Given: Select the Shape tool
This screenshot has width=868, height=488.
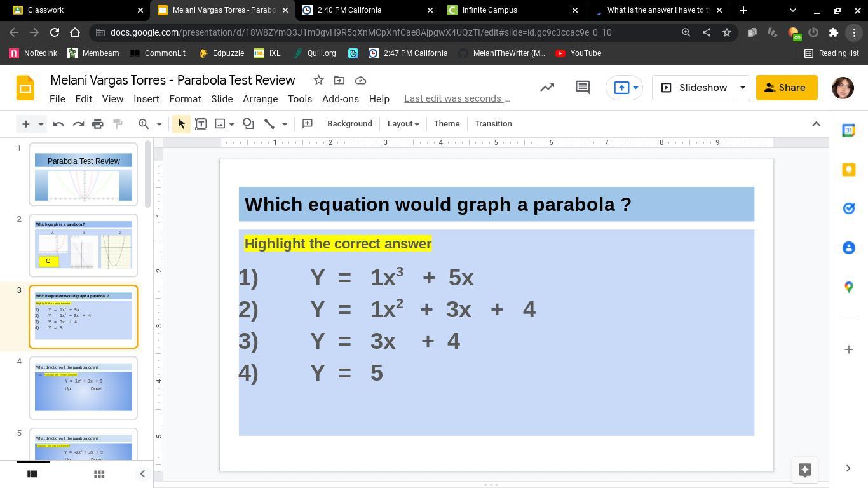Looking at the screenshot, I should [248, 124].
